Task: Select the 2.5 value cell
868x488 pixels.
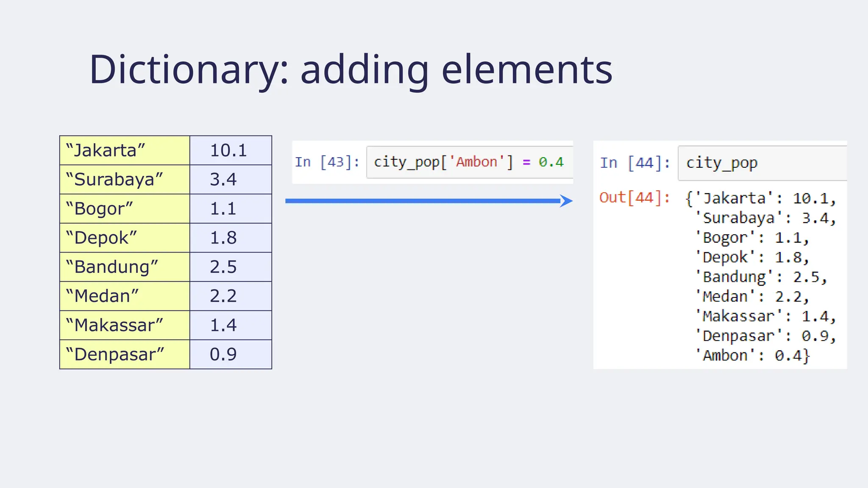Action: click(x=231, y=267)
